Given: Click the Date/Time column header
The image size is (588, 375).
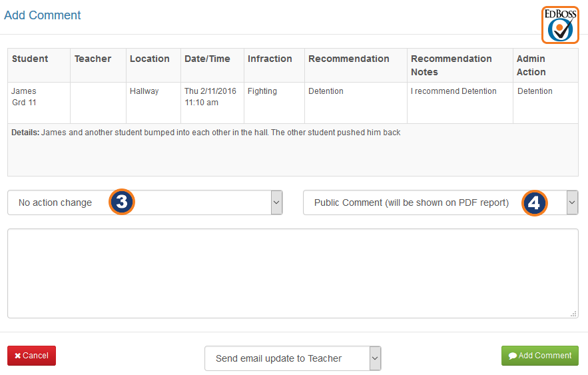Looking at the screenshot, I should coord(207,59).
